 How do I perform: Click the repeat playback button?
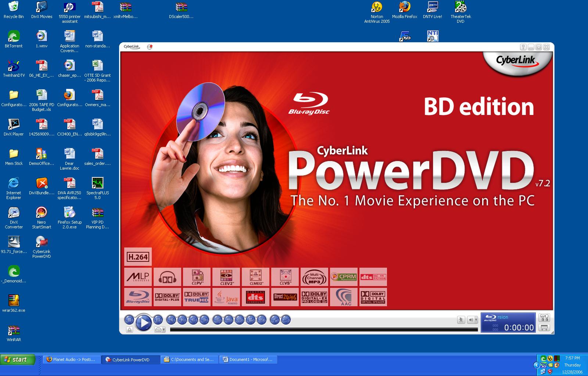click(x=286, y=319)
